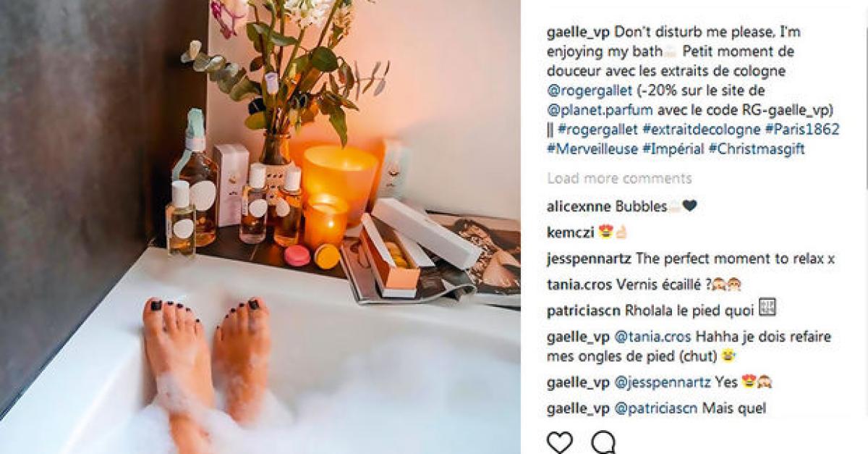Click the comment speech bubble icon
Screen dimensions: 868x454
603,442
